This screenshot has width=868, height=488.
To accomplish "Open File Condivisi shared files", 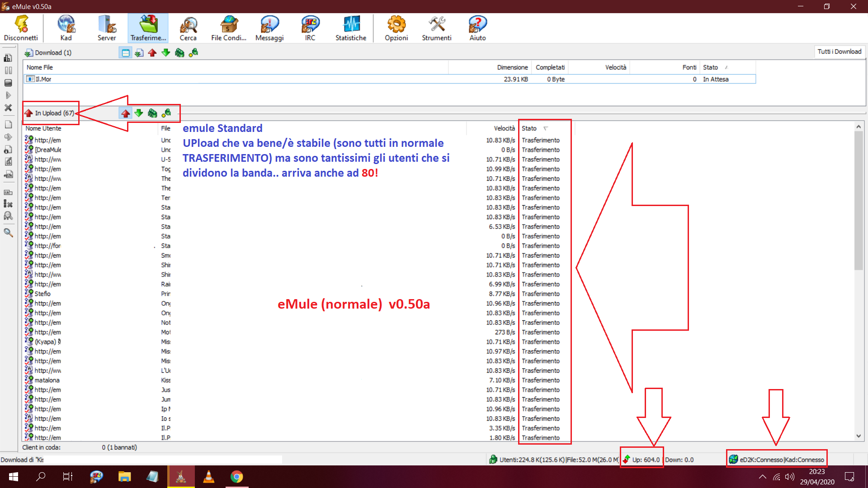I will [229, 28].
